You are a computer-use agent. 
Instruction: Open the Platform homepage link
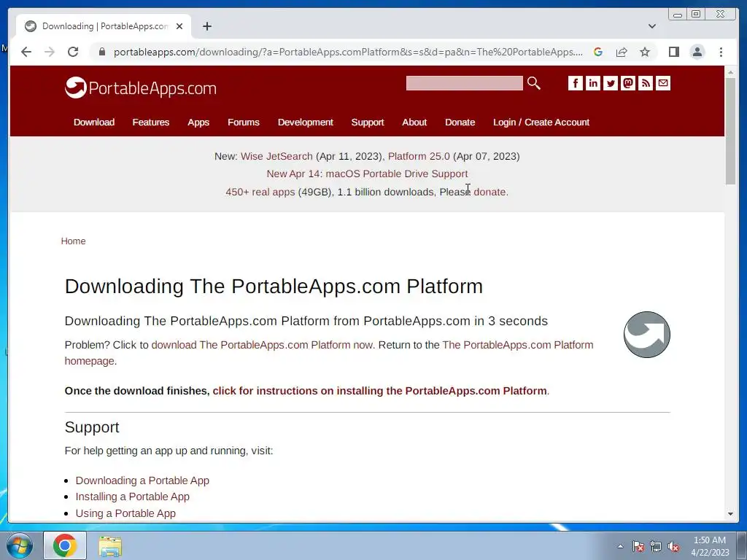click(329, 353)
